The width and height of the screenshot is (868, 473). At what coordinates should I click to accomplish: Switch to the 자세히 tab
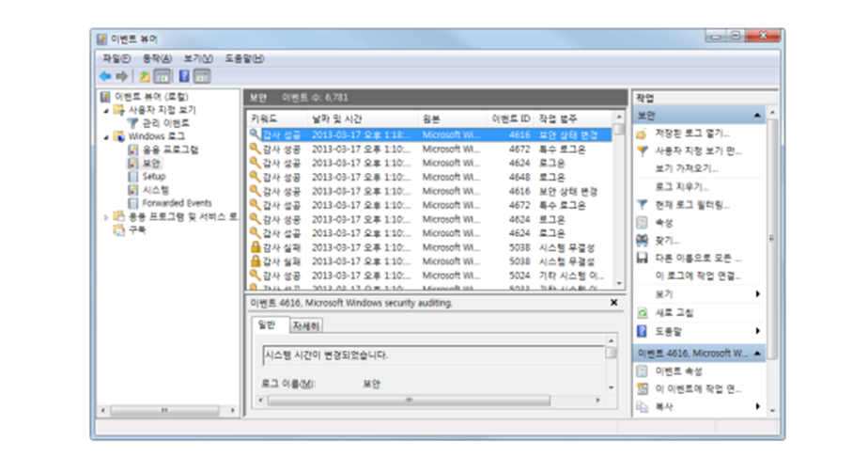pos(305,325)
